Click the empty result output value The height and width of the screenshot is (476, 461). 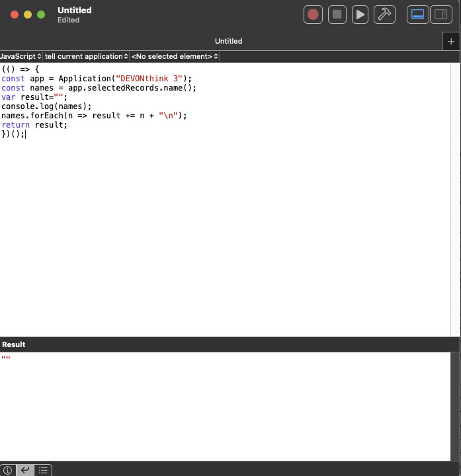[x=6, y=359]
